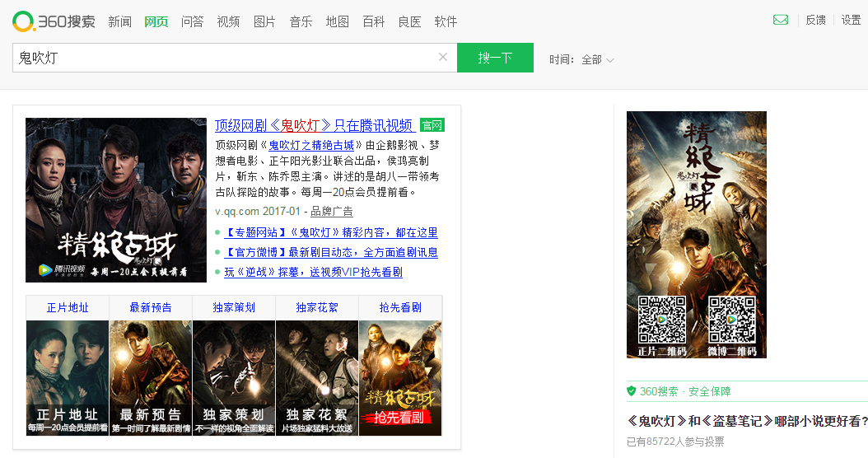Image resolution: width=868 pixels, height=458 pixels.
Task: Click the 360搜索 logo
Action: coord(54,21)
